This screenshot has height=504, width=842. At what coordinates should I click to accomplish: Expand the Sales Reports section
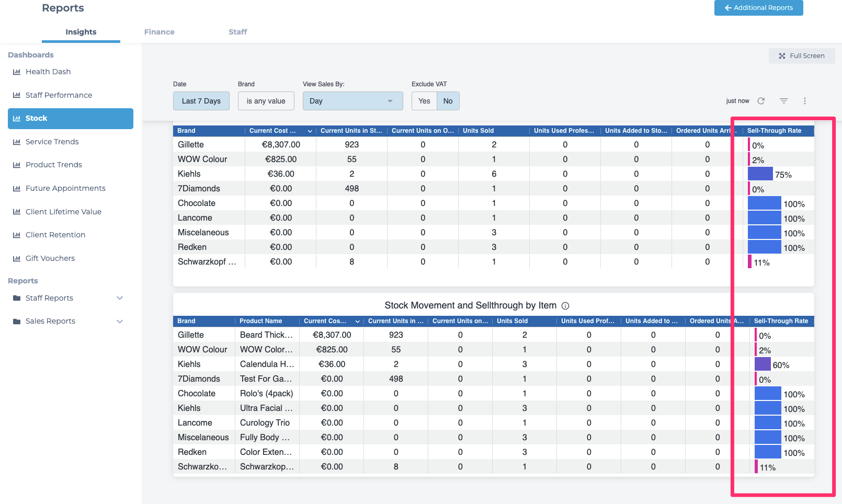[x=120, y=321]
